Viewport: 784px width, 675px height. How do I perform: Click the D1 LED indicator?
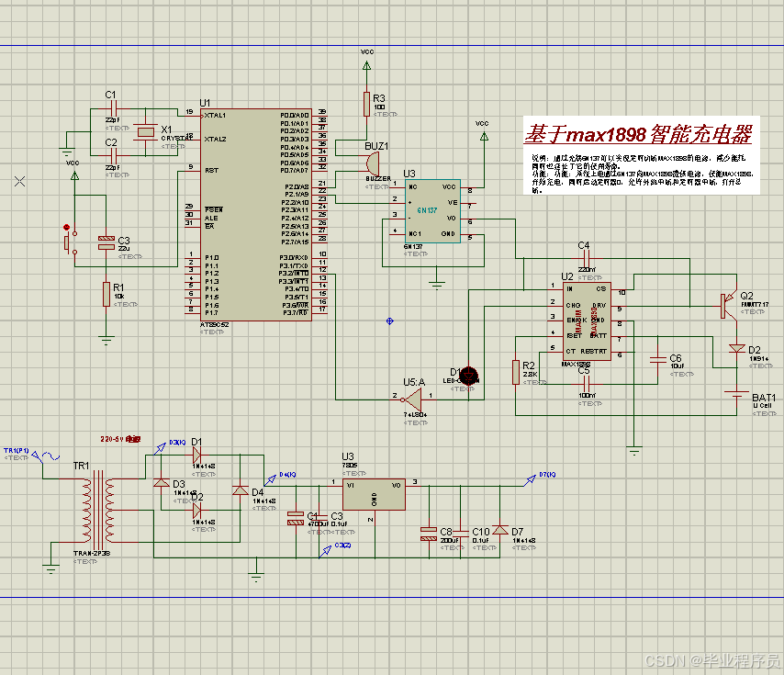(468, 376)
